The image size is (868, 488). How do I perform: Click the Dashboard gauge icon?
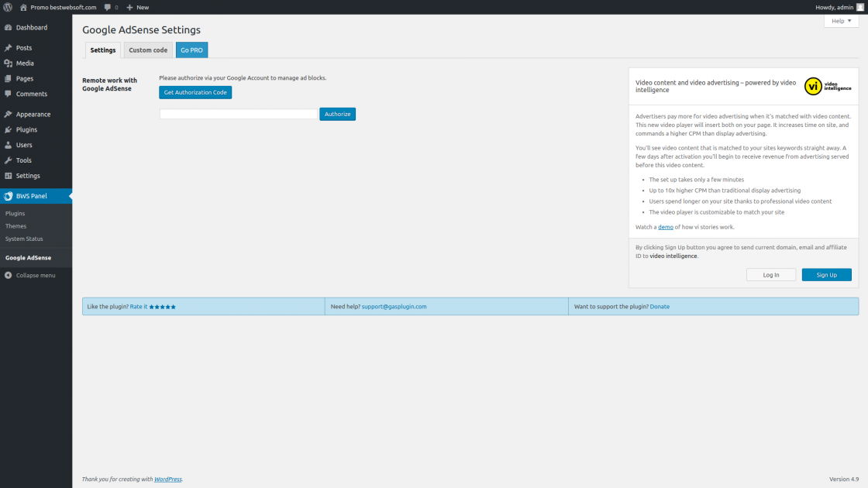9,27
